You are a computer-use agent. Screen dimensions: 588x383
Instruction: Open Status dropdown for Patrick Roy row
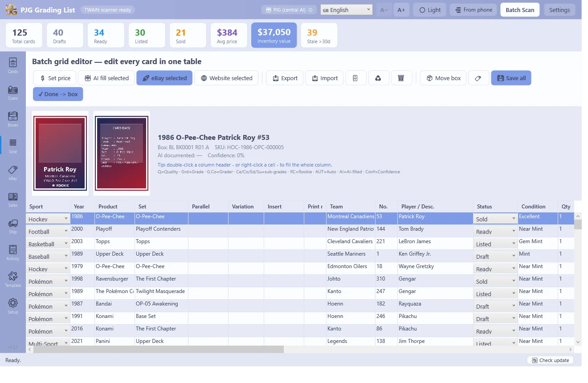tap(495, 219)
